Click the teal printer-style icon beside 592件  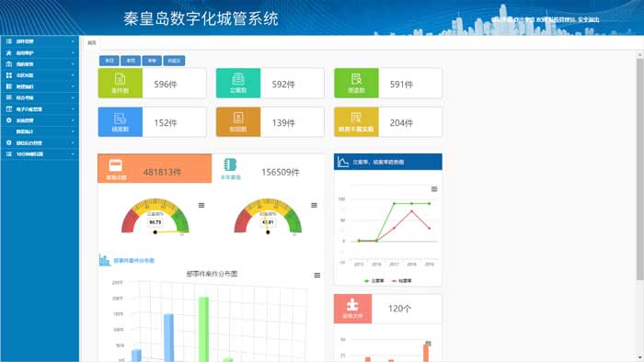(x=238, y=79)
